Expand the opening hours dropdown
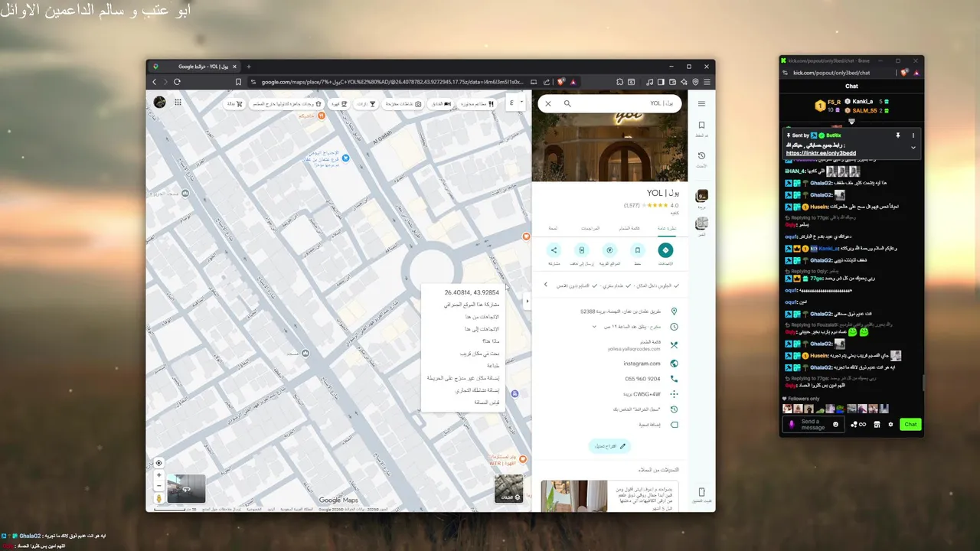This screenshot has height=551, width=980. click(594, 327)
